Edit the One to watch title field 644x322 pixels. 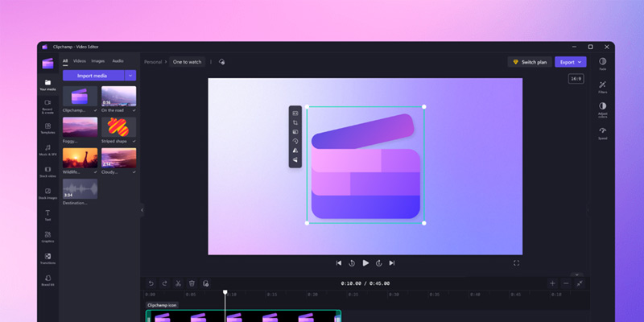pos(187,62)
